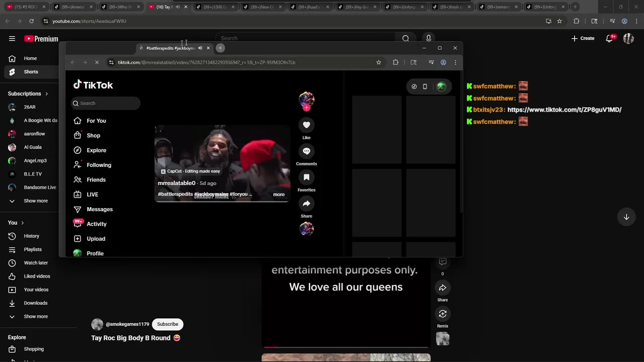Screen dimensions: 644x362
Task: Go to next Short arrow
Action: pos(626,217)
